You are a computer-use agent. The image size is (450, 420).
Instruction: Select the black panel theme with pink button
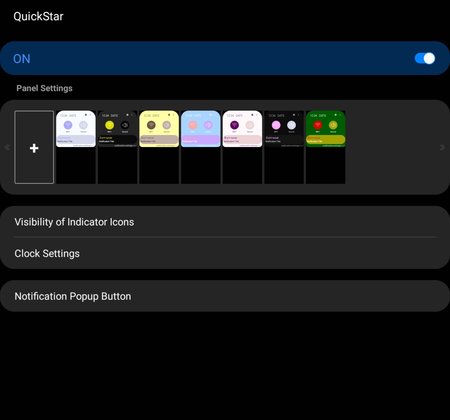tap(284, 147)
